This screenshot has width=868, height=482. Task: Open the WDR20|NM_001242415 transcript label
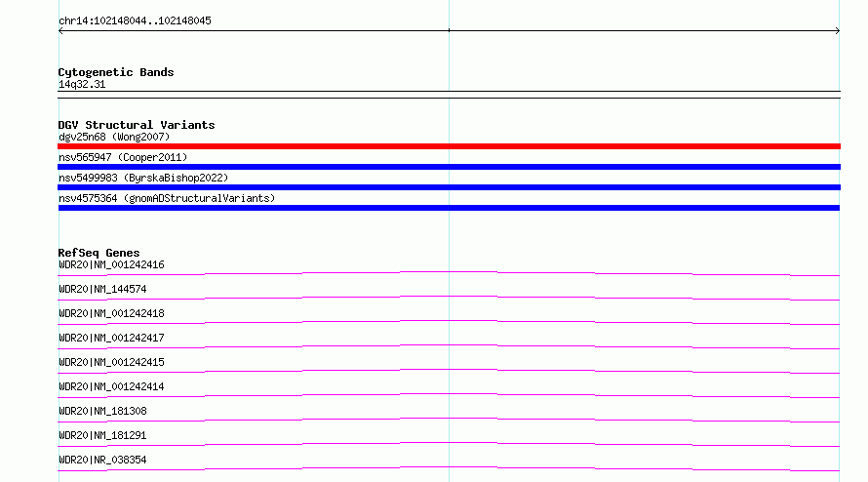click(x=111, y=362)
